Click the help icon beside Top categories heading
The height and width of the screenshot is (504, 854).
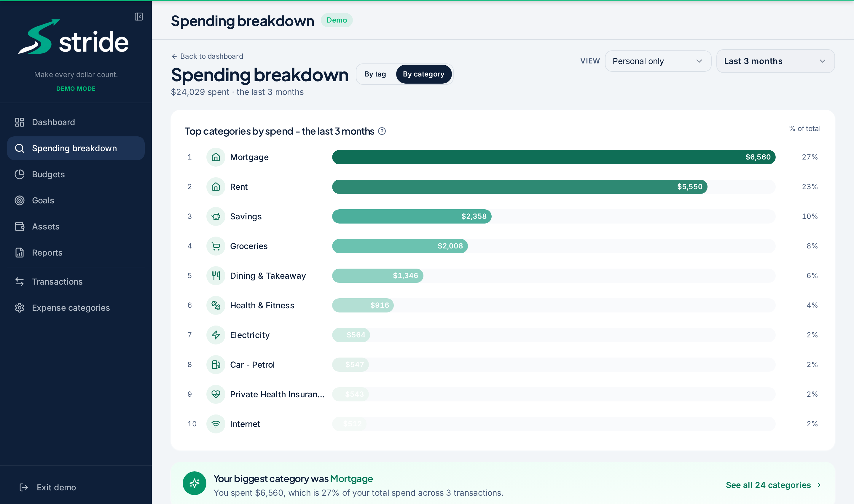[382, 131]
